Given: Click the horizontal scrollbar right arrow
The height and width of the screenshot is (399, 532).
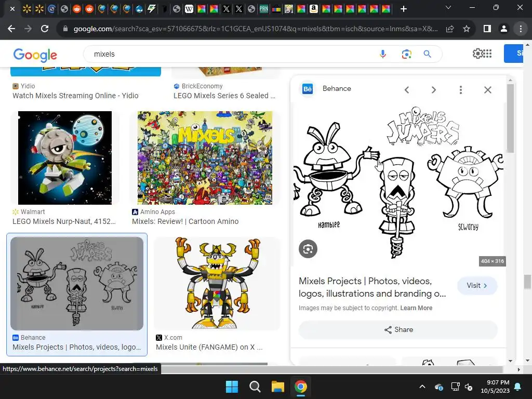Looking at the screenshot, I should click(518, 369).
